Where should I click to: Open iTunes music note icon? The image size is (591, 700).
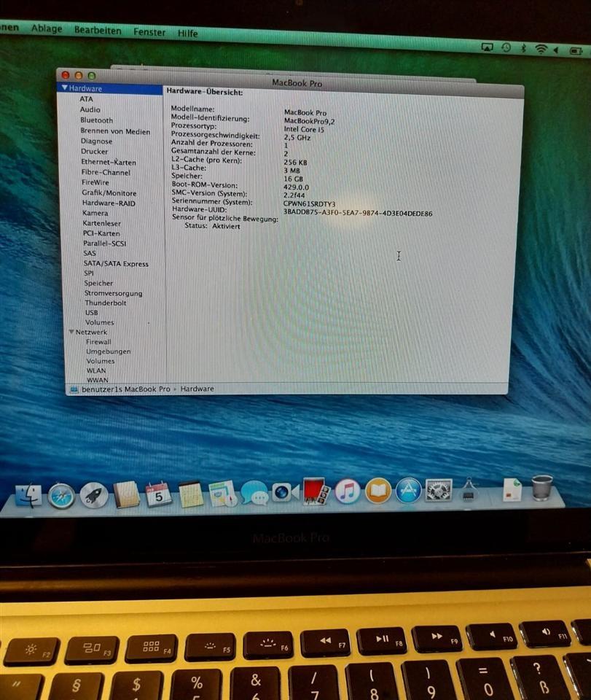click(x=348, y=491)
